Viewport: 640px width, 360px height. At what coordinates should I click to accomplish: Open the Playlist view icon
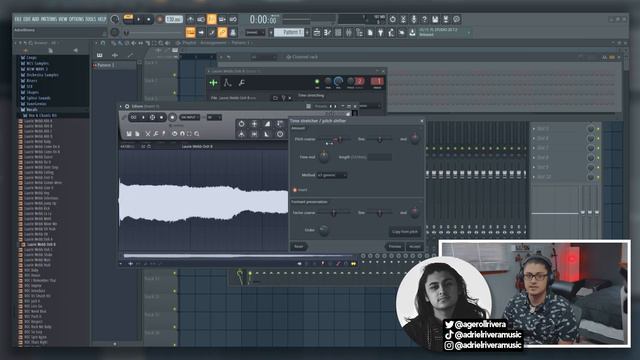[x=317, y=33]
